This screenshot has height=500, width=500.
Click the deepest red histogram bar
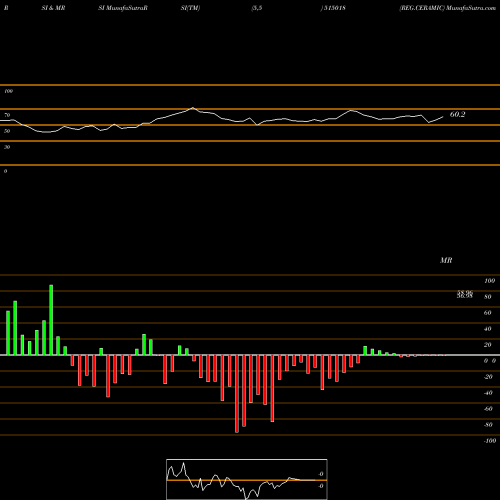237,394
